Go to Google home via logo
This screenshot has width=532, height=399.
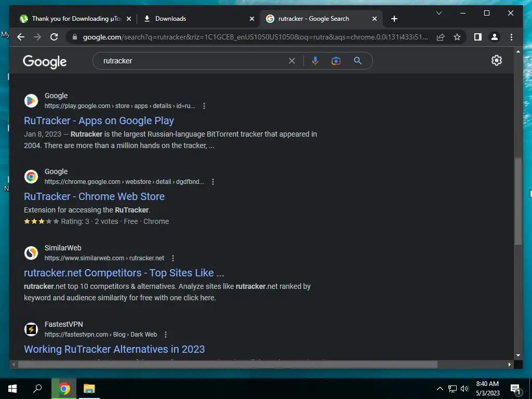coord(45,62)
